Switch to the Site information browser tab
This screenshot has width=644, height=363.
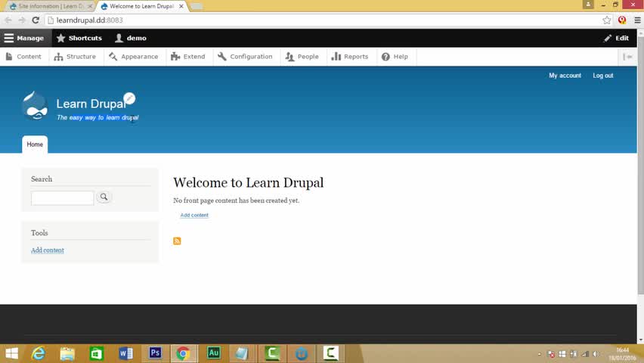(48, 6)
